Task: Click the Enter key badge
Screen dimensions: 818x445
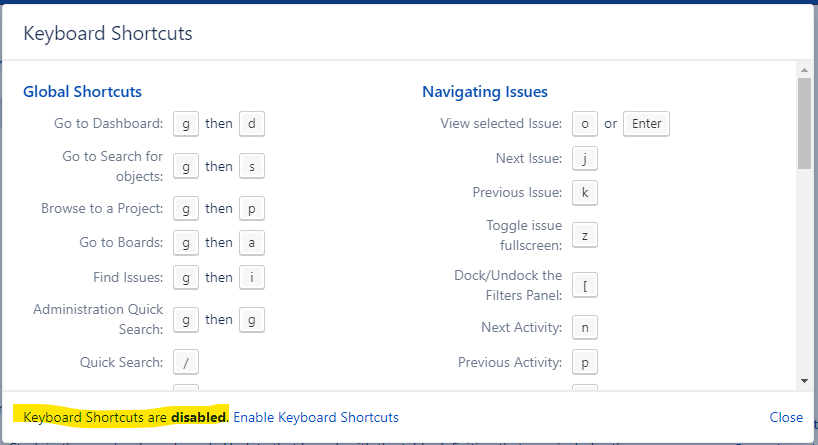Action: click(x=646, y=124)
